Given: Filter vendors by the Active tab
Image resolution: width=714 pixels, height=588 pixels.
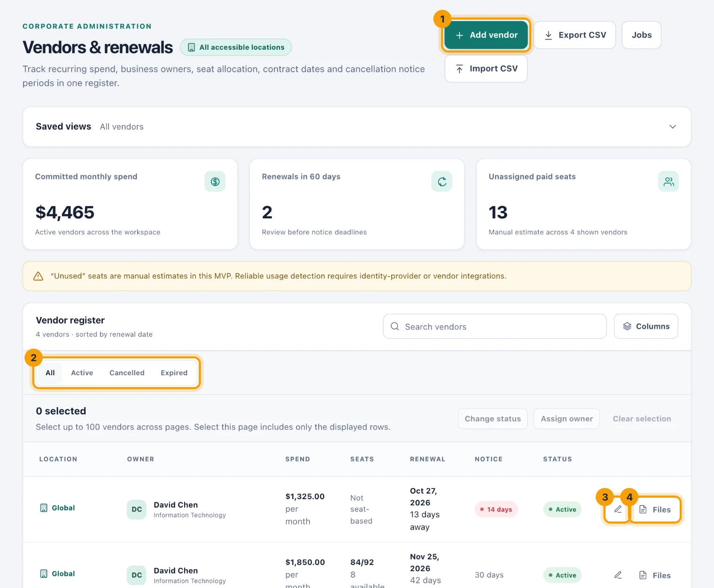Looking at the screenshot, I should click(x=82, y=373).
